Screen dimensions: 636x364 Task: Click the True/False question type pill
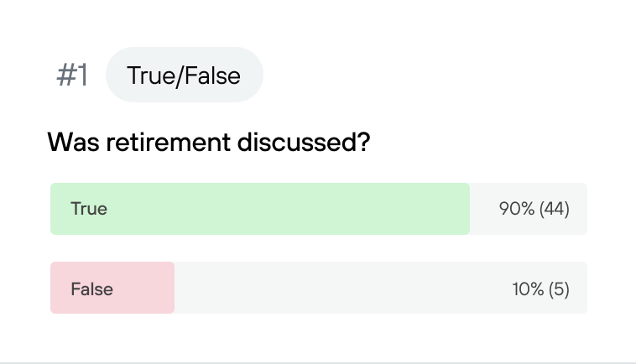click(x=185, y=75)
